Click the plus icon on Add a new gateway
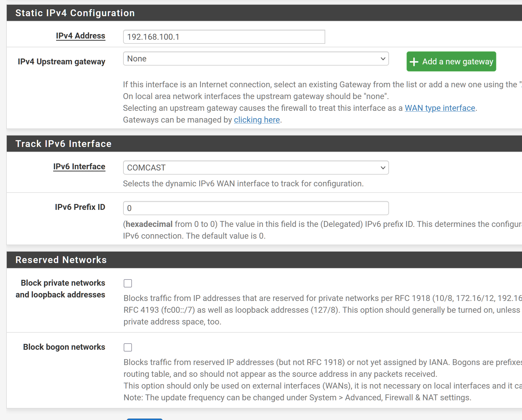 pyautogui.click(x=414, y=62)
